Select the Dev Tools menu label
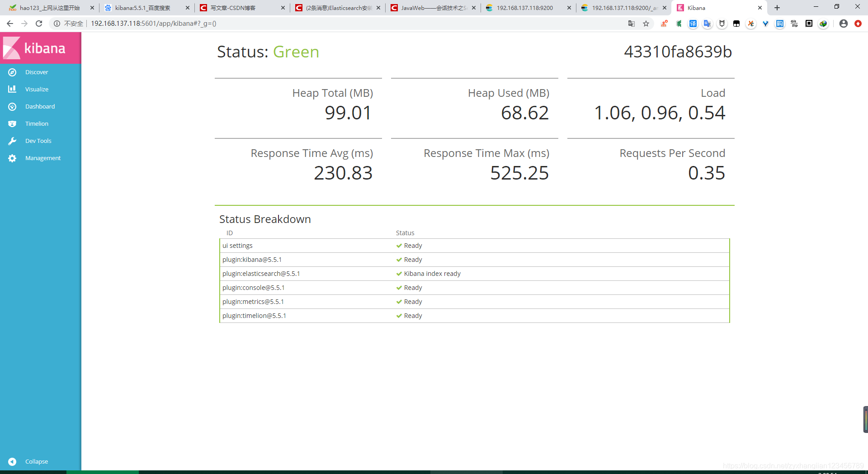 tap(38, 141)
